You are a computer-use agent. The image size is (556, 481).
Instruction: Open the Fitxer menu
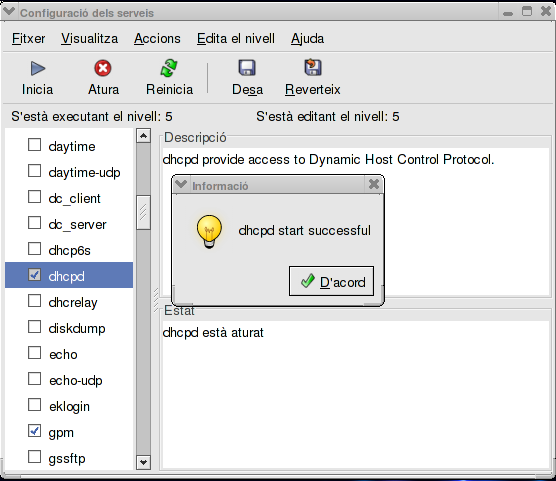(x=28, y=38)
